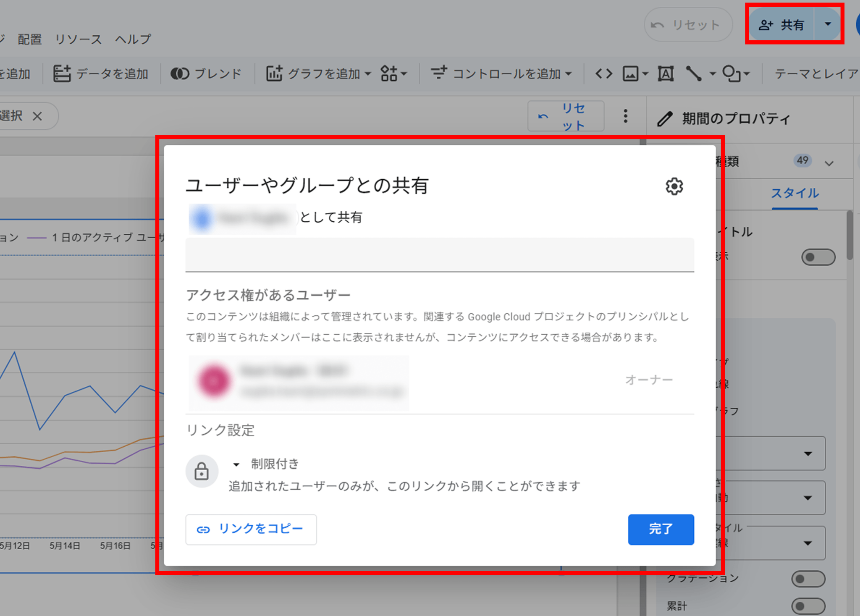Click the lock icon under link settings
The width and height of the screenshot is (860, 616).
202,471
